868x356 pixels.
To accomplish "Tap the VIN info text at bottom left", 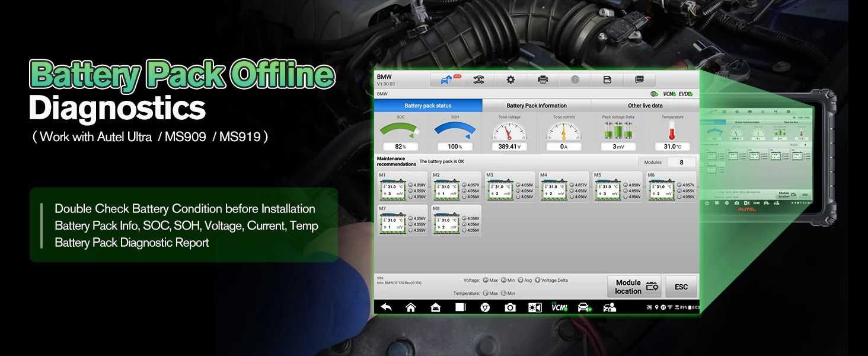I will (399, 280).
